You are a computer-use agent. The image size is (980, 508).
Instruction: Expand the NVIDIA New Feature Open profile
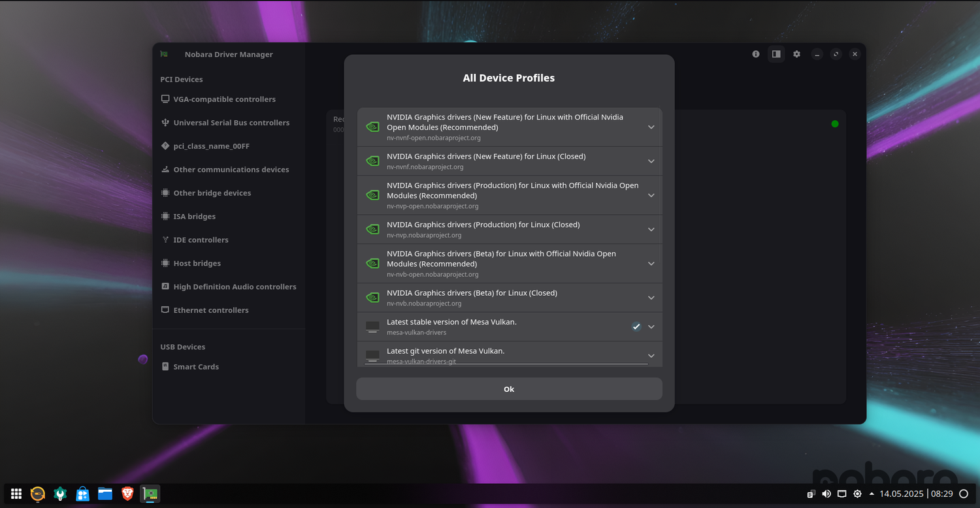pos(651,127)
